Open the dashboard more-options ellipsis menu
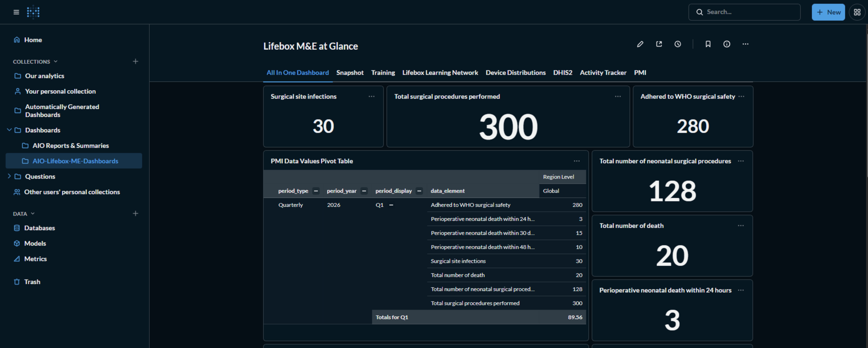 tap(745, 44)
